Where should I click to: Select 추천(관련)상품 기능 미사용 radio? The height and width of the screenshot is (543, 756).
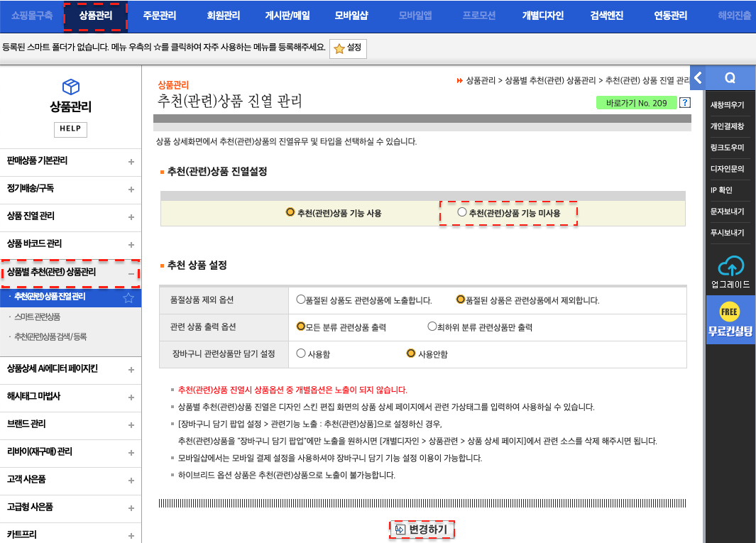coord(463,212)
